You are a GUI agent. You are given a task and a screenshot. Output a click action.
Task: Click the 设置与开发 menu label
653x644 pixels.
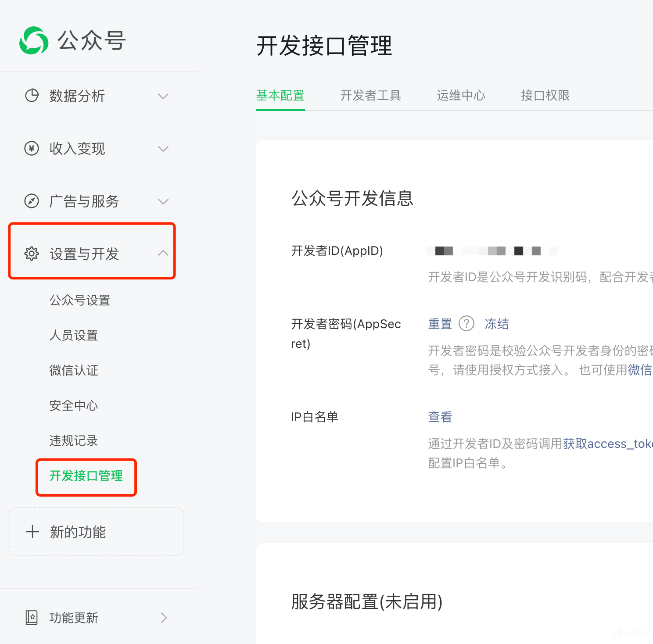84,254
